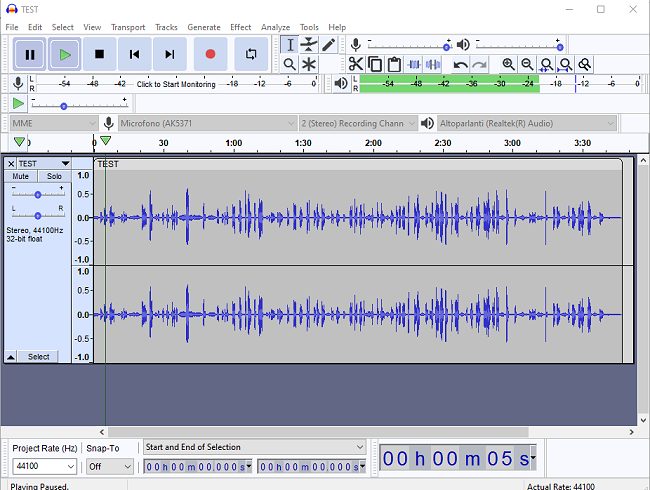Start playback with the green Play button
650x490 pixels.
(x=64, y=54)
